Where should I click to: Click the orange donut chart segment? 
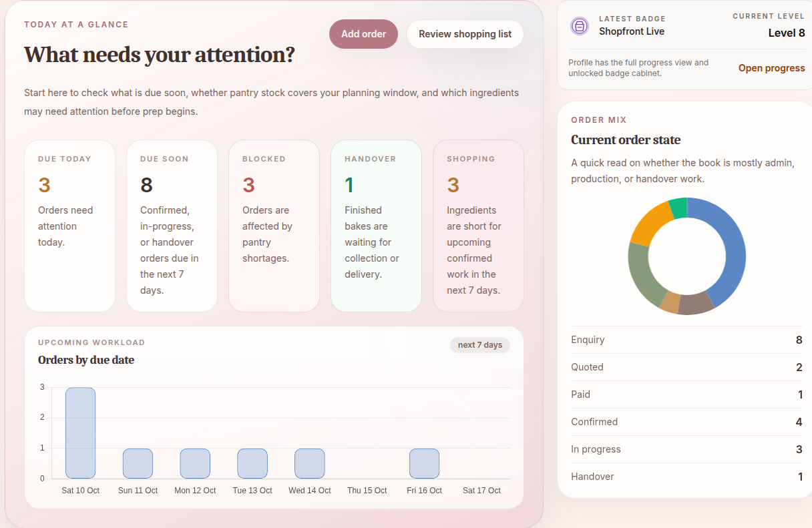pyautogui.click(x=648, y=224)
